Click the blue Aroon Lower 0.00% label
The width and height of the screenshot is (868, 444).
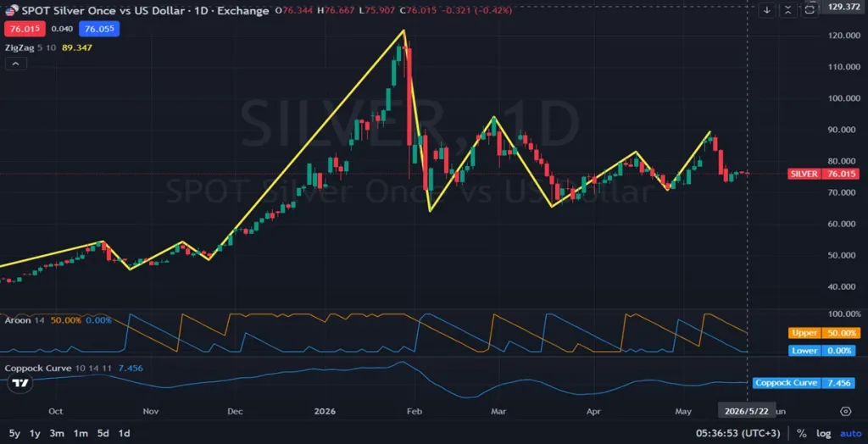(821, 351)
